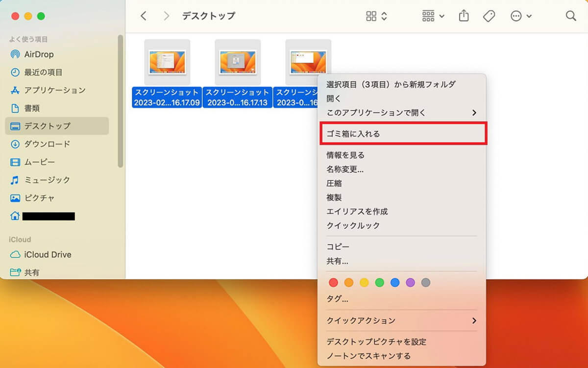Apply the yellow tag color
The image size is (588, 368).
tap(364, 282)
